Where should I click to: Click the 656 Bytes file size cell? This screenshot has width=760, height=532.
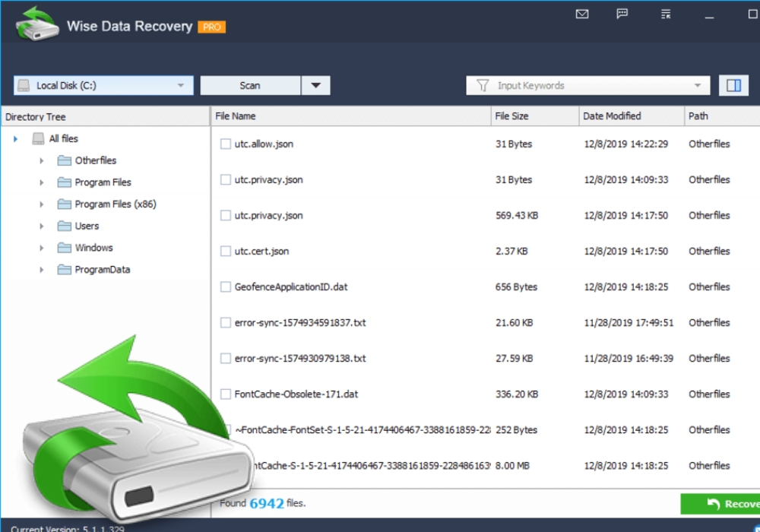coord(516,287)
